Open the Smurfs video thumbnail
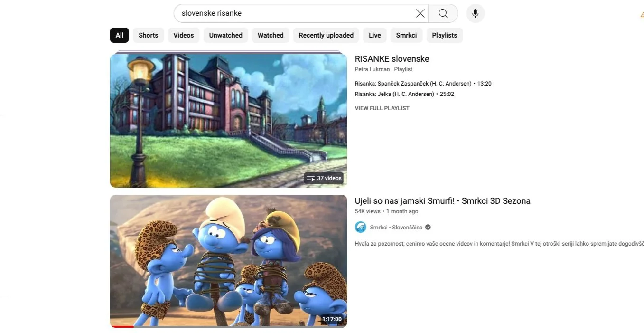This screenshot has width=644, height=333. 229,261
